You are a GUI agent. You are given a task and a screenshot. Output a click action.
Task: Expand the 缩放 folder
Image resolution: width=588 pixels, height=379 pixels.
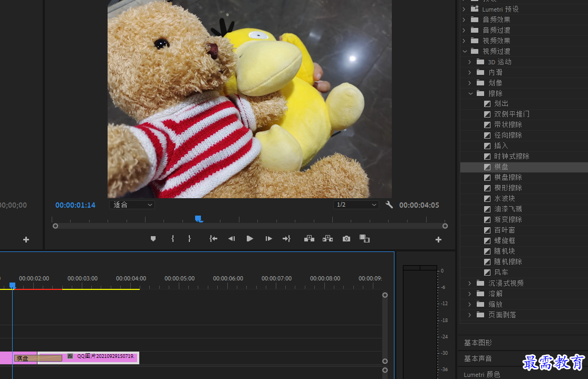(470, 304)
